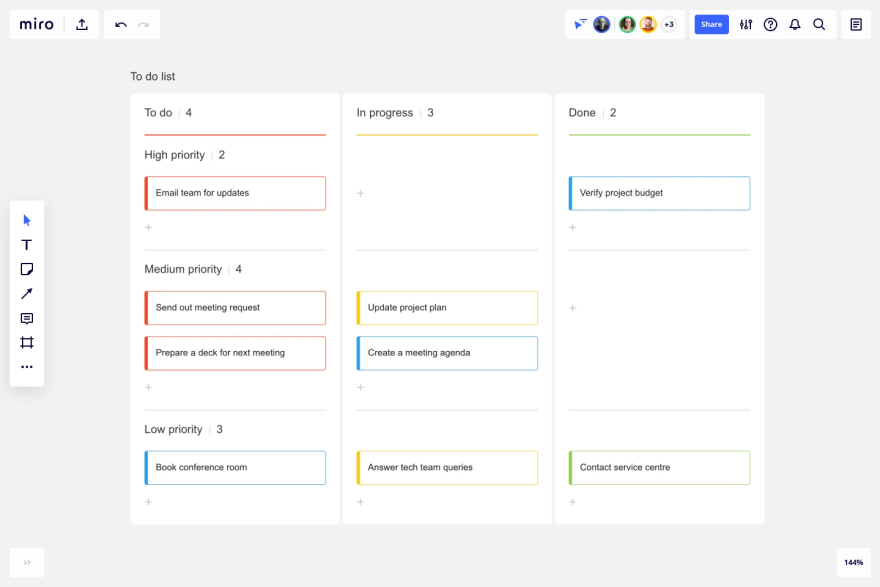Image resolution: width=880 pixels, height=587 pixels.
Task: Open the export board upload icon
Action: coord(82,25)
